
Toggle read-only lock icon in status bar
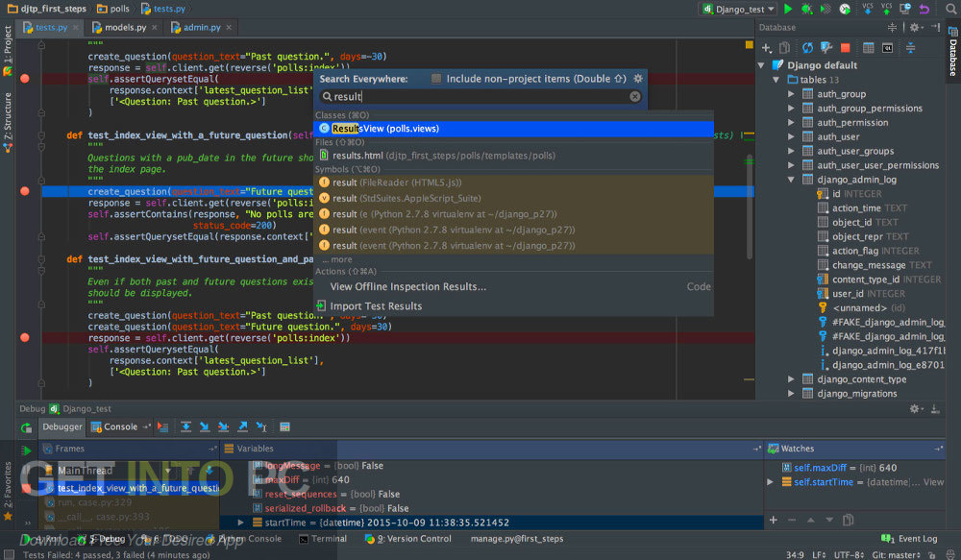click(x=931, y=554)
